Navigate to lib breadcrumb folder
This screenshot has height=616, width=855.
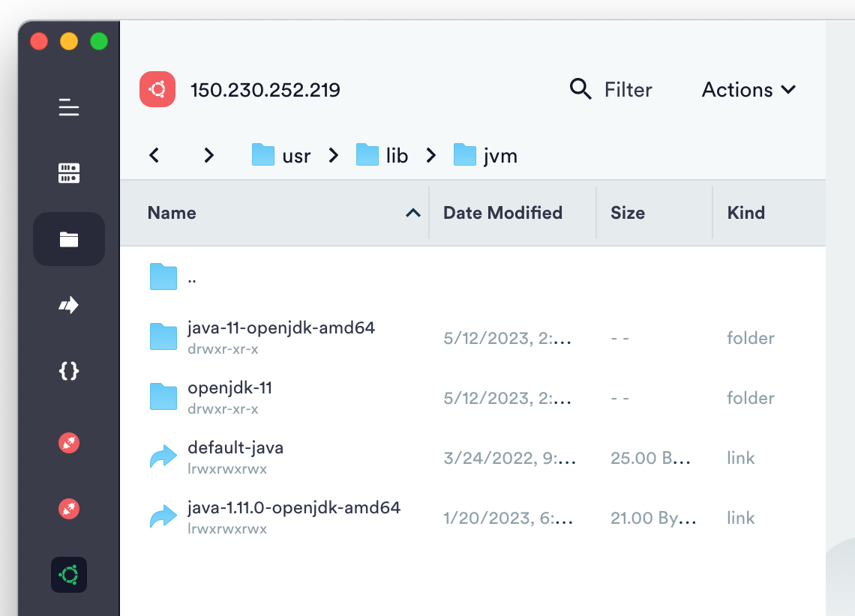coord(382,155)
